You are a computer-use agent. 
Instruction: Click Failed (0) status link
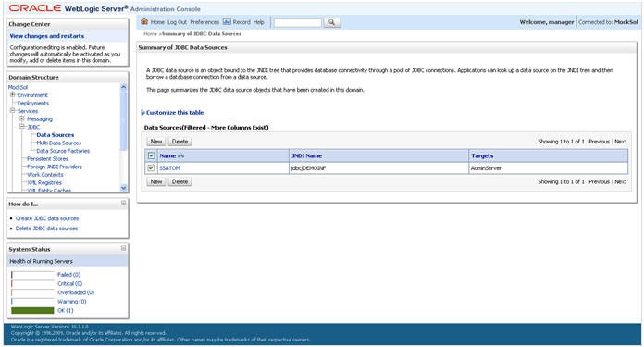(x=69, y=274)
